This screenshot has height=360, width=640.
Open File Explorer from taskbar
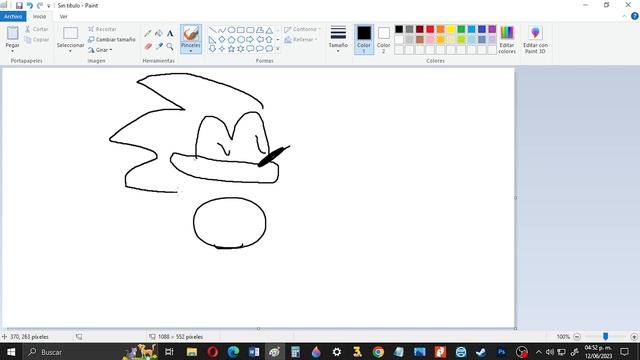point(192,352)
